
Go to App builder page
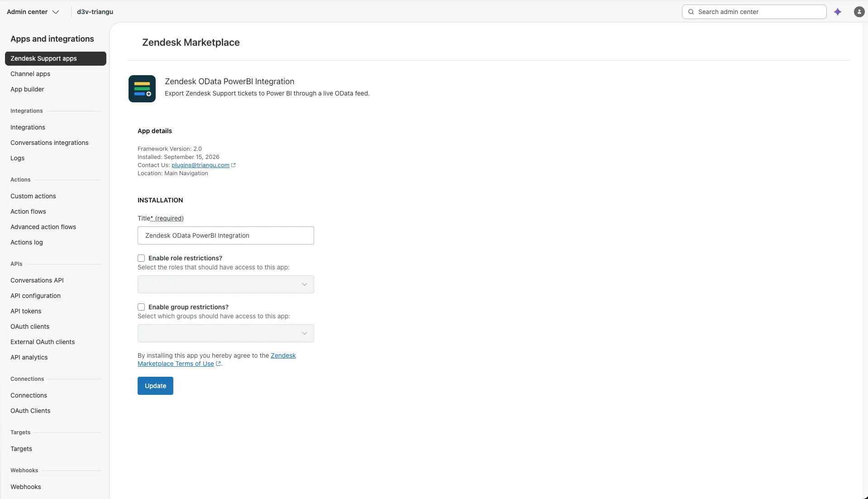[x=27, y=89]
